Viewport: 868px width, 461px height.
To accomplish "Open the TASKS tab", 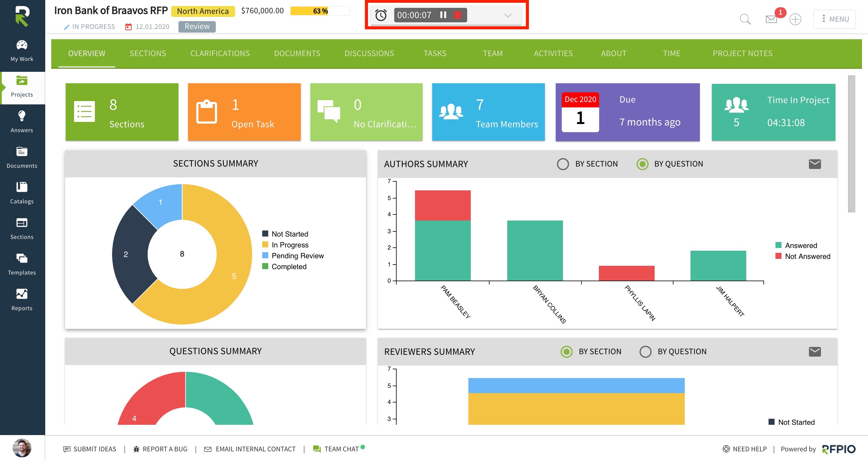I will tap(435, 53).
